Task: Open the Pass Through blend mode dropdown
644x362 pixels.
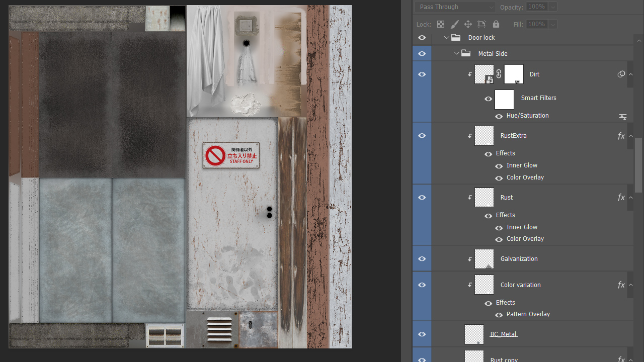Action: 455,7
